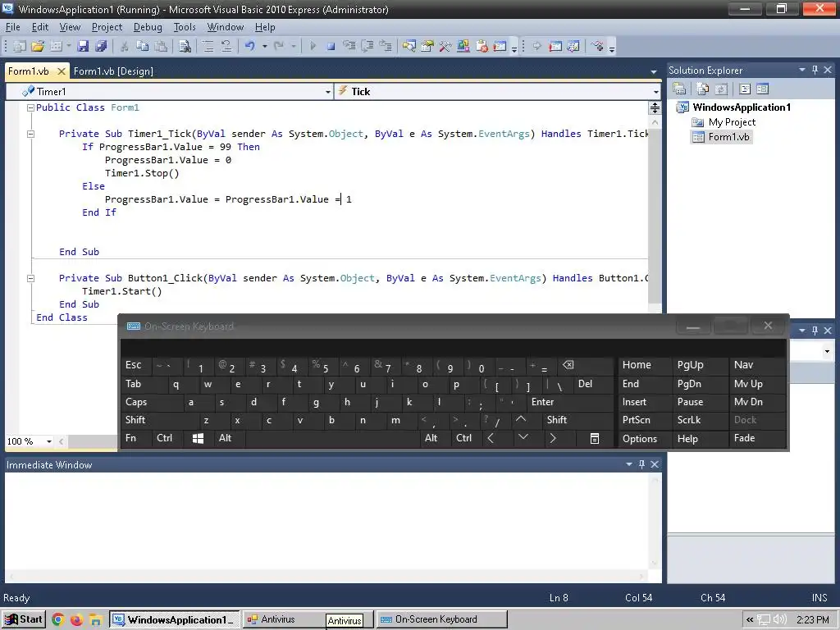Open the Properties Window toolbar icon
Viewport: 840px width, 630px height.
[427, 47]
